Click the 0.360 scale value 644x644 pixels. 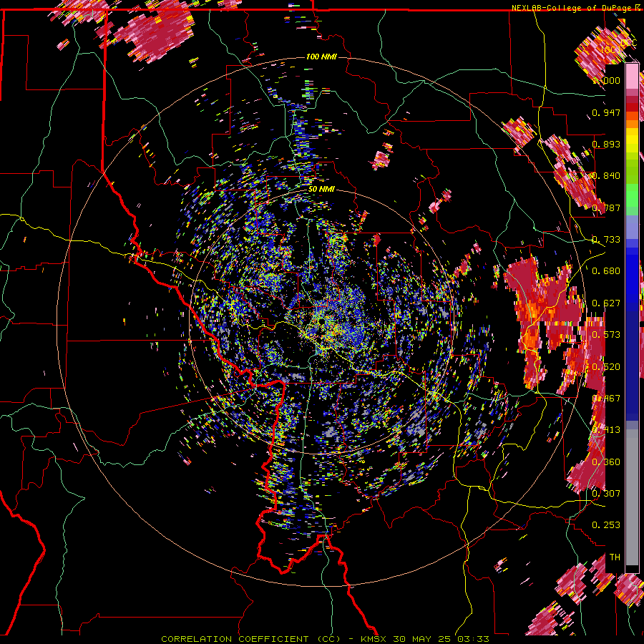[x=606, y=462]
